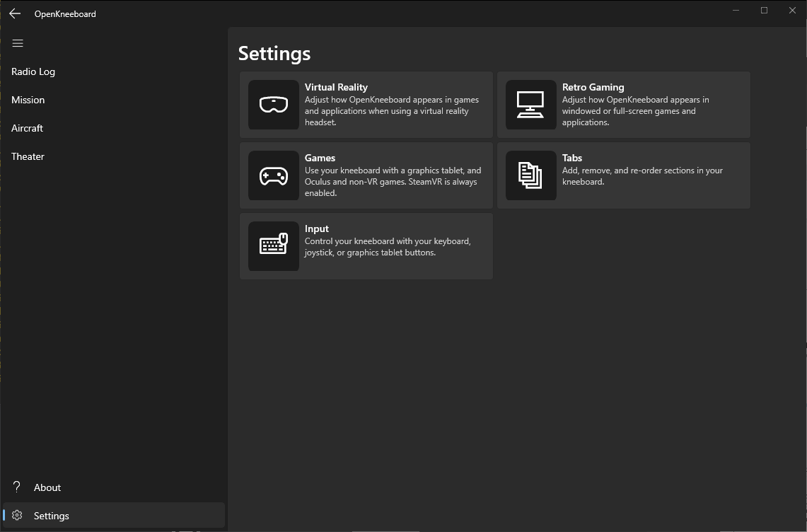Click the question mark About icon
This screenshot has height=532, width=807.
coord(17,487)
